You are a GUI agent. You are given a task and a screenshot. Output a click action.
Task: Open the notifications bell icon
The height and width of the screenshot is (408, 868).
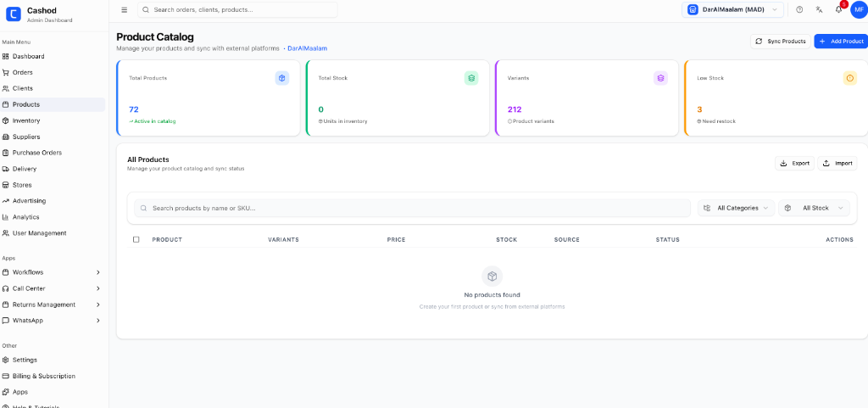[838, 9]
